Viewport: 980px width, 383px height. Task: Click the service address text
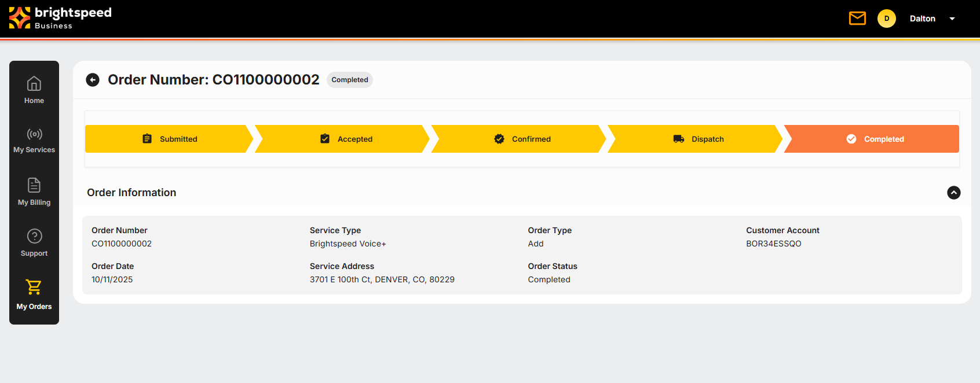(x=382, y=279)
